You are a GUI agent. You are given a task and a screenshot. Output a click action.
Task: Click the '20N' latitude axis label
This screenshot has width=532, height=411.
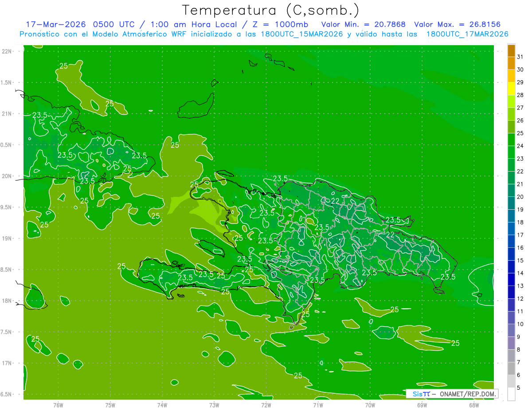pyautogui.click(x=7, y=176)
